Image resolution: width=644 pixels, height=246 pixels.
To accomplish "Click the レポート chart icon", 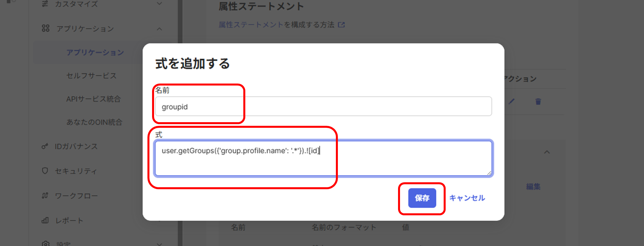I will point(45,220).
